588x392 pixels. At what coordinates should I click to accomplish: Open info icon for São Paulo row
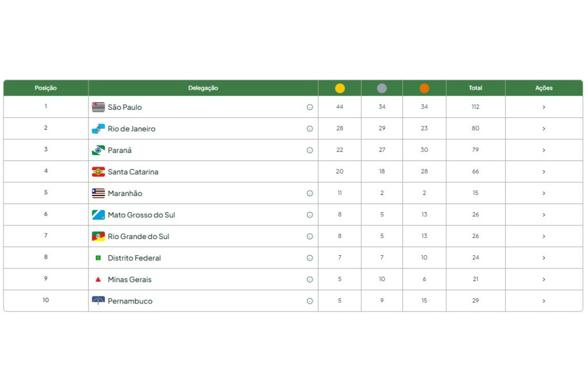[x=310, y=107]
